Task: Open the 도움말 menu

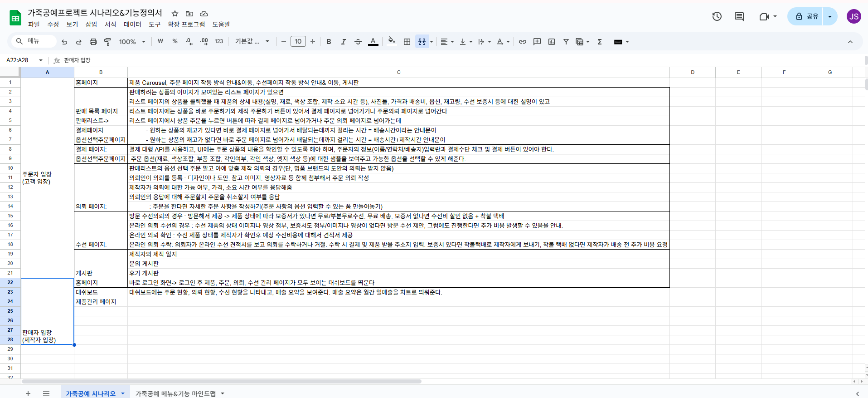Action: (x=221, y=25)
